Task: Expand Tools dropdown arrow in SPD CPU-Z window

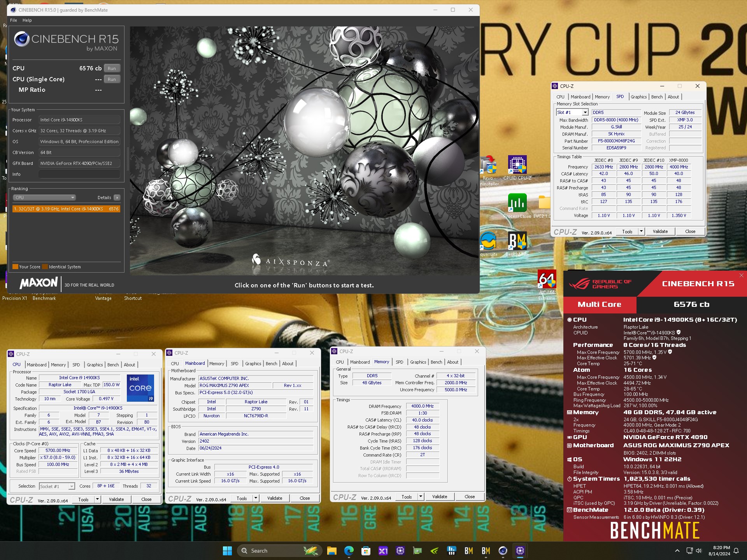Action: point(641,231)
